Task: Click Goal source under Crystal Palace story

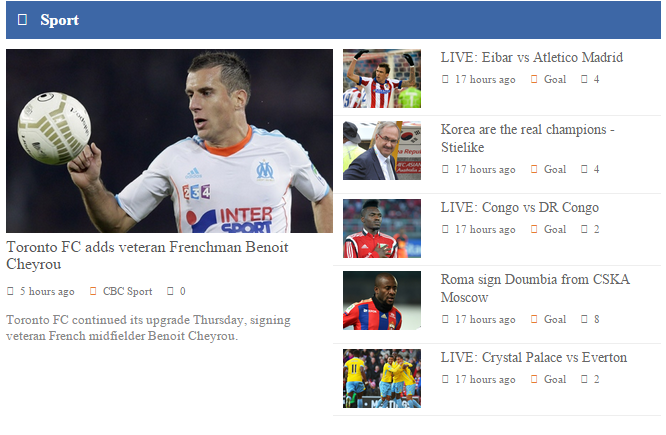Action: [x=555, y=379]
